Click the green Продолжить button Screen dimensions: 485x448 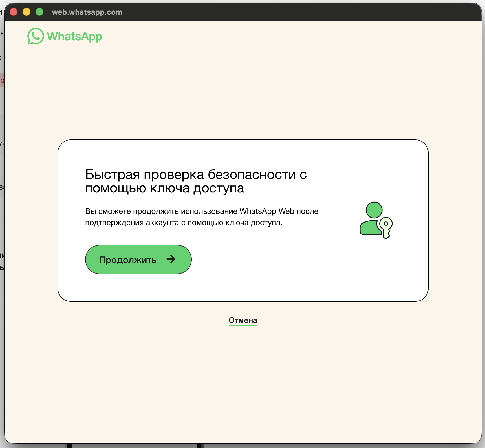(x=138, y=259)
